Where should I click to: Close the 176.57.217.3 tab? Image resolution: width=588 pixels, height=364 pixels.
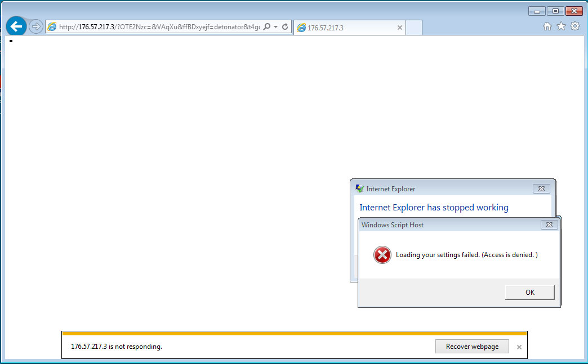(400, 28)
